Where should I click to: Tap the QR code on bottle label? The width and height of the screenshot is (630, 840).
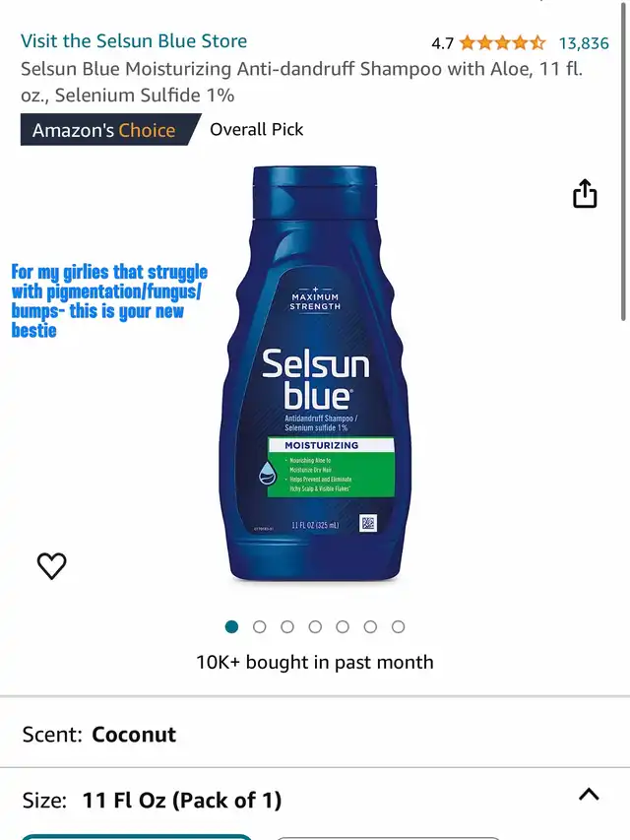368,523
